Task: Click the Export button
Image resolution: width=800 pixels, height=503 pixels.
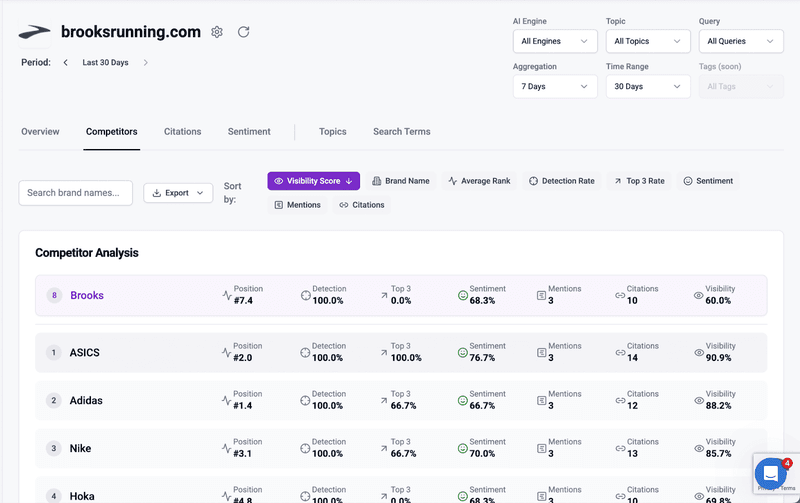Action: pyautogui.click(x=178, y=193)
